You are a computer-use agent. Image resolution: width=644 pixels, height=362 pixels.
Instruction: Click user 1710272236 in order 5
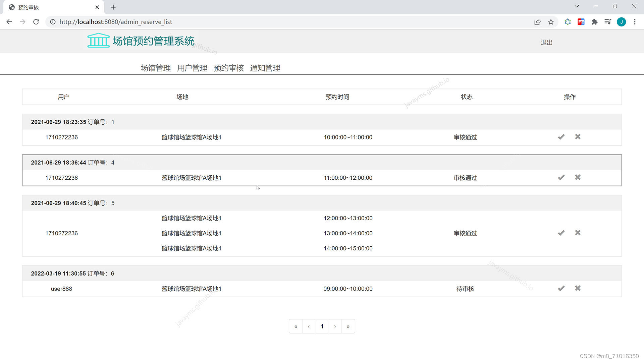(61, 233)
